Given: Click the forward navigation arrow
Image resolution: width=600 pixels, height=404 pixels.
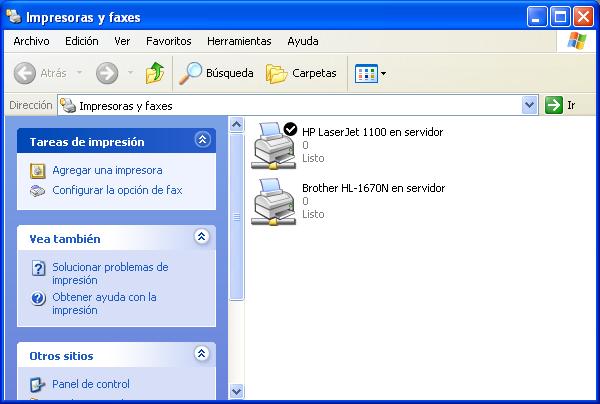Looking at the screenshot, I should tap(107, 73).
